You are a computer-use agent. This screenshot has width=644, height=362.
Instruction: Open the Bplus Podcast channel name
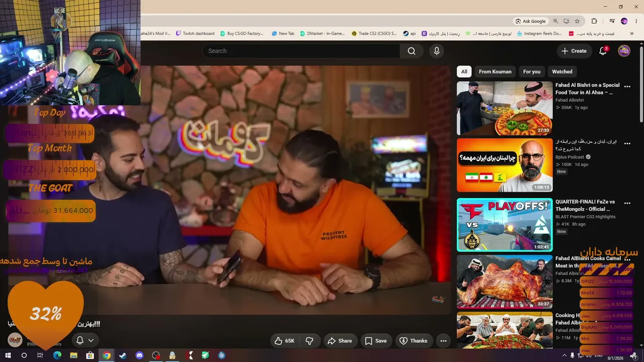[x=570, y=157]
